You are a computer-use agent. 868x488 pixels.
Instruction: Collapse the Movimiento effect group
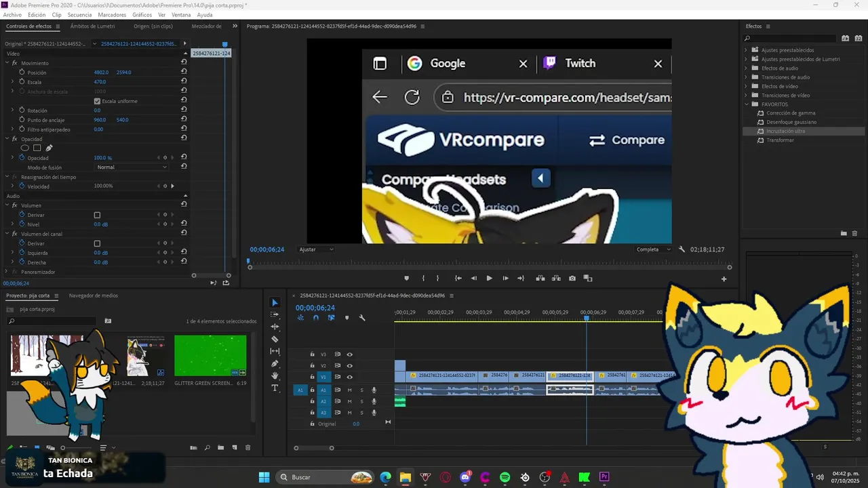tap(7, 63)
